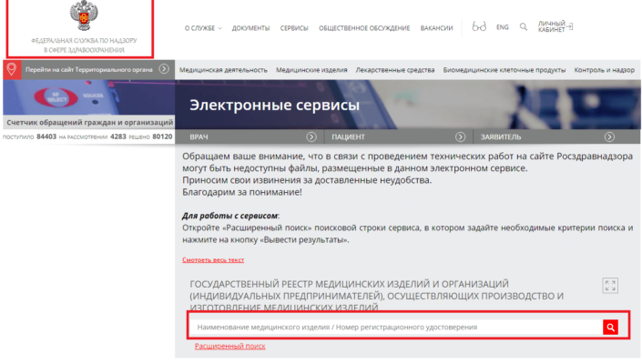Click the fullscreen expand icon near registry title
This screenshot has width=642, height=364.
tap(610, 286)
